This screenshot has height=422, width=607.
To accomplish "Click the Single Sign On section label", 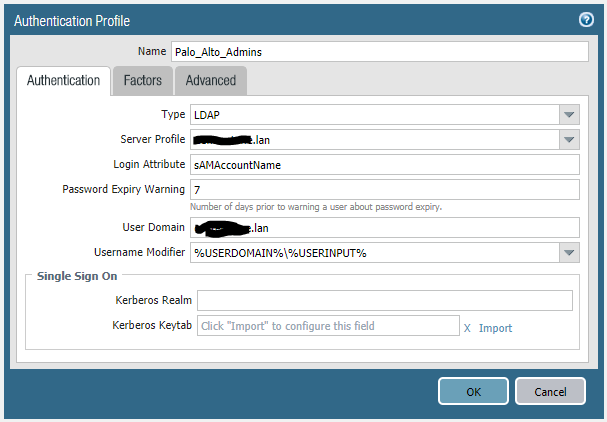I will pos(77,276).
